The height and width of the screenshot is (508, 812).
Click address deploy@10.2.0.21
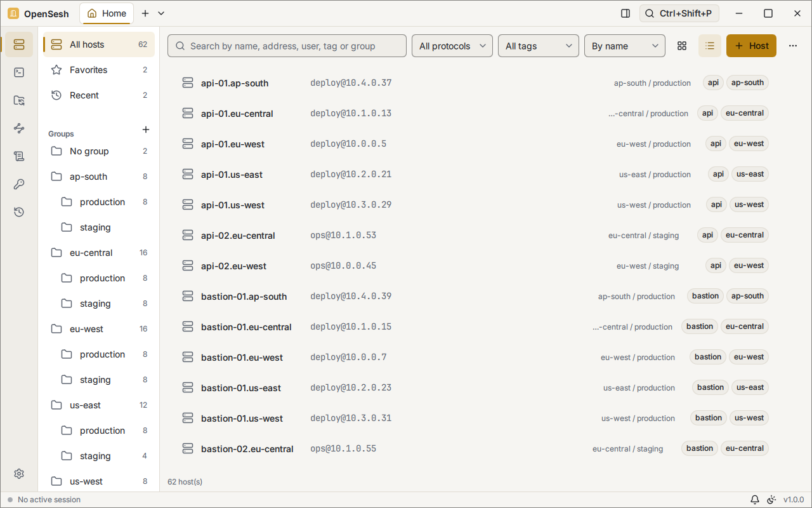tap(351, 175)
